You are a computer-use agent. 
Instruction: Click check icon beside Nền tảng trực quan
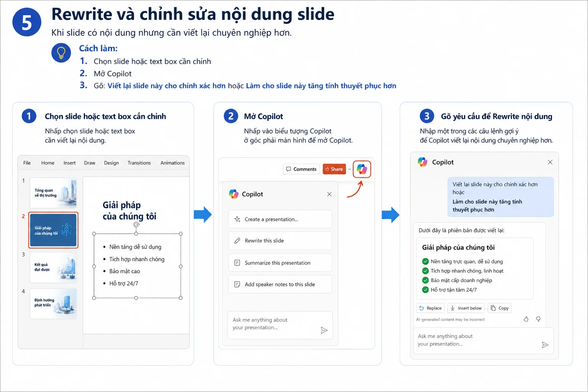point(425,261)
